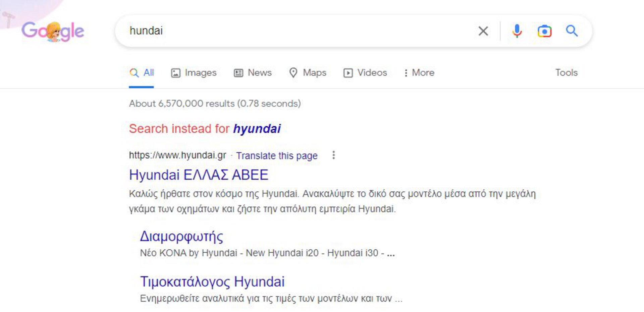The height and width of the screenshot is (312, 644).
Task: Click the https://www.hyundai.gr URL text
Action: tap(177, 155)
